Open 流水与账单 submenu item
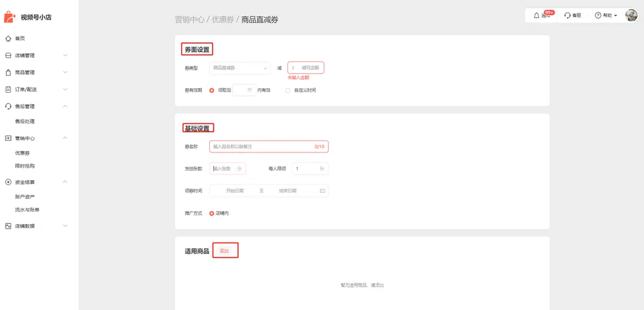 (x=27, y=210)
